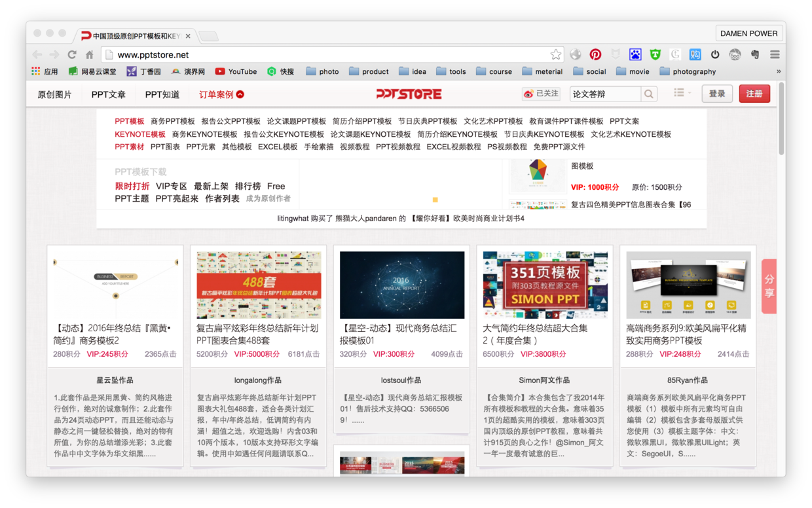Click the browser back arrow

pyautogui.click(x=37, y=55)
